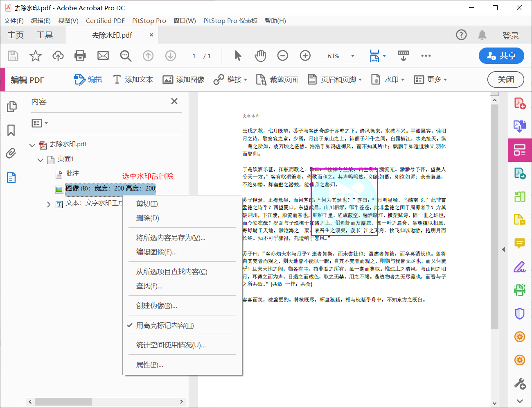Open the find text magnifier icon
This screenshot has height=408, width=532.
point(126,56)
